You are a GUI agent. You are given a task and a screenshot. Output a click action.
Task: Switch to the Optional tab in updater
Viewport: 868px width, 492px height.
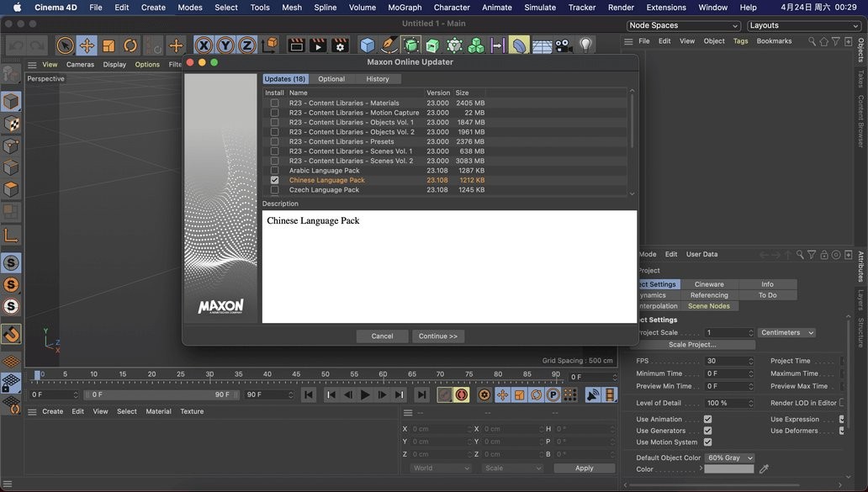(x=331, y=79)
